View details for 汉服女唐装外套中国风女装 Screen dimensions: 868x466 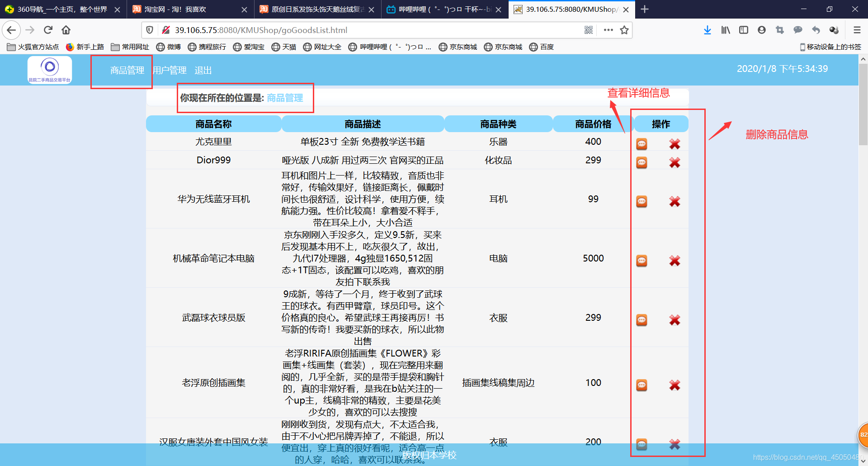pos(642,444)
